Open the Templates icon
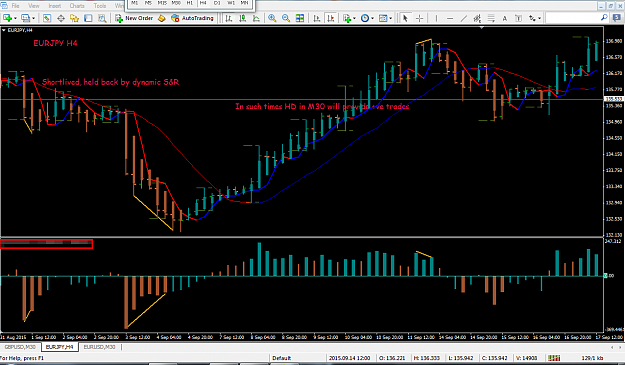Screen dimensions: 625x365 click(383, 18)
